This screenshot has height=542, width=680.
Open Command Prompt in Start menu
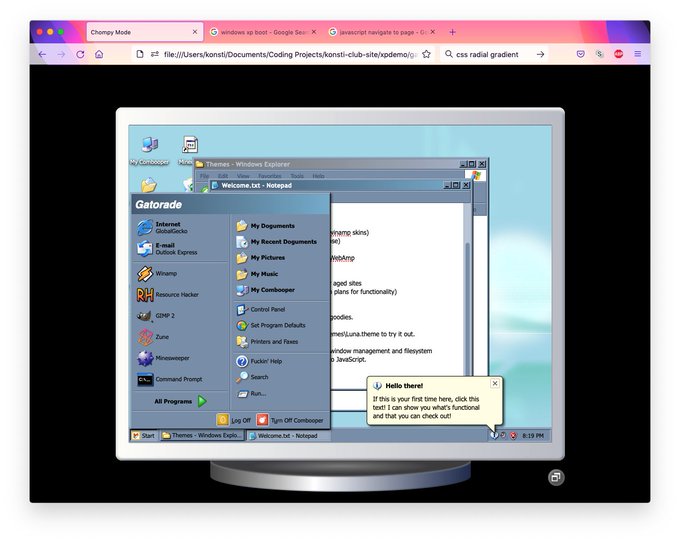[170, 379]
